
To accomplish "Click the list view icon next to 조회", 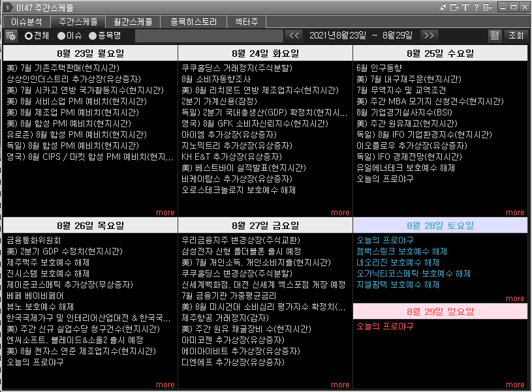I will (x=495, y=36).
